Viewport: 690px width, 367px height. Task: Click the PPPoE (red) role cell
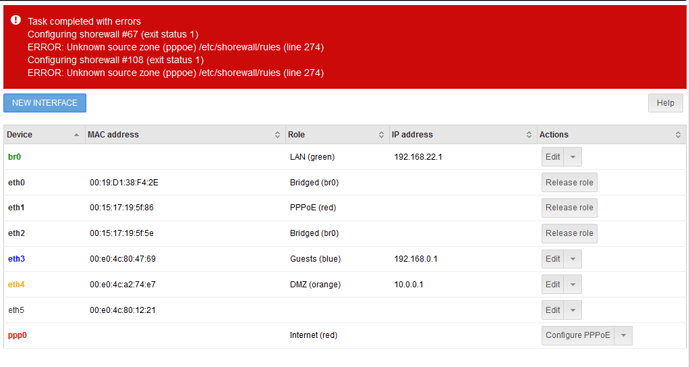click(313, 208)
